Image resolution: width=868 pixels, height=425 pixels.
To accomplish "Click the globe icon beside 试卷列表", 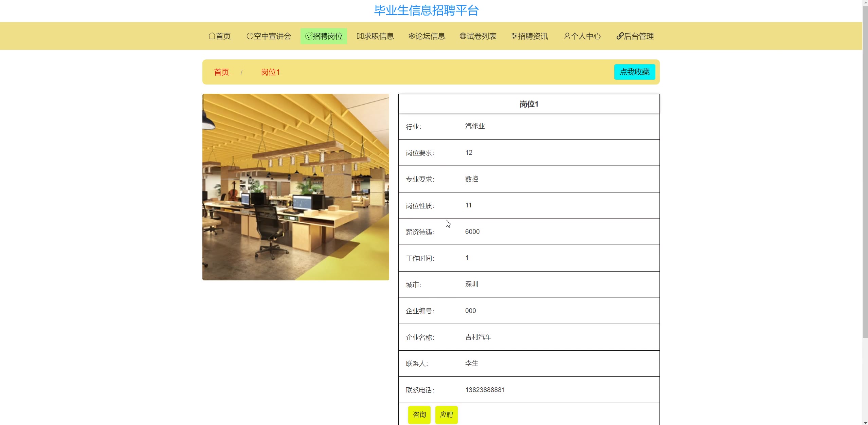I will pyautogui.click(x=463, y=36).
